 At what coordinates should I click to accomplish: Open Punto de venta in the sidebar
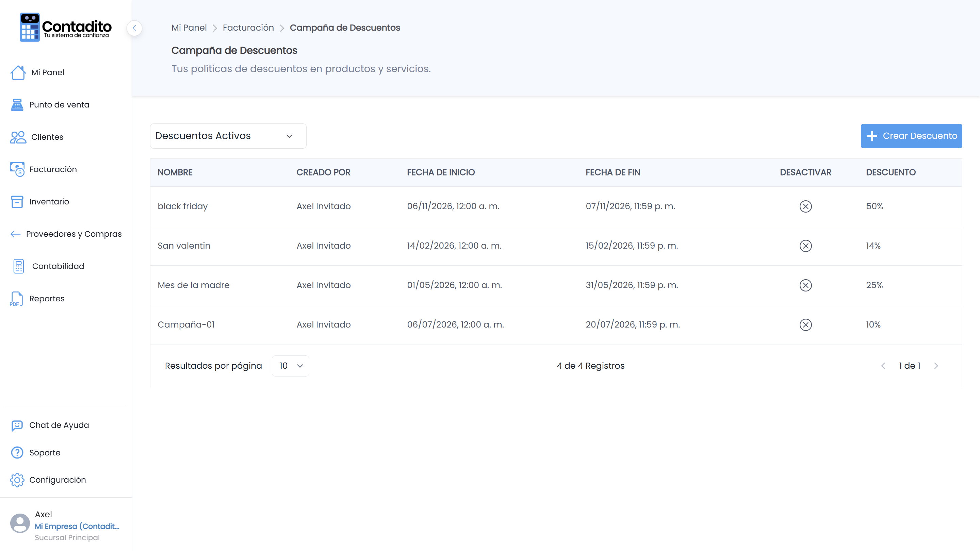point(59,105)
